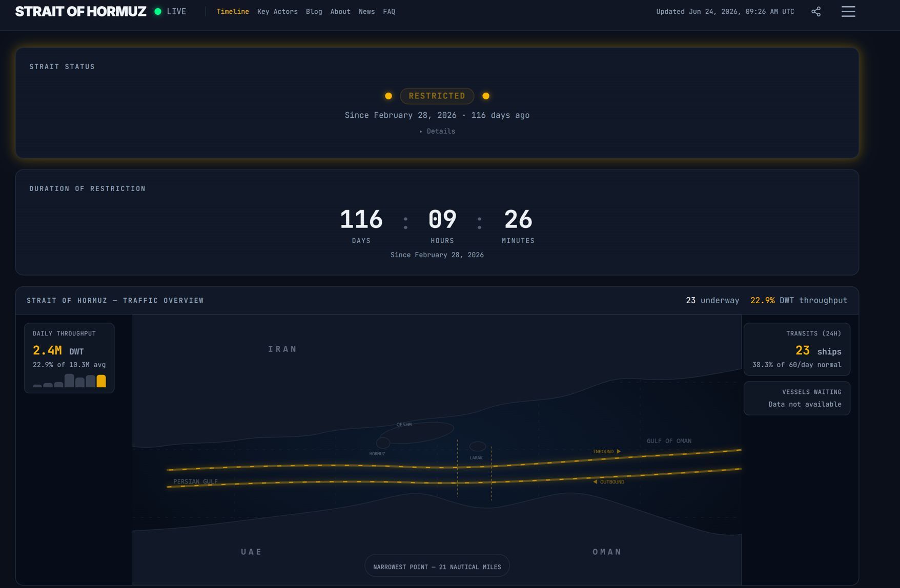Click the green LIVE indicator dot
The width and height of the screenshot is (900, 588).
click(158, 11)
